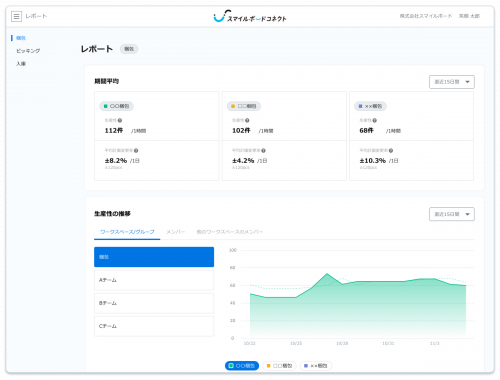The width and height of the screenshot is (500, 380).
Task: Go to ピッキング in the sidebar
Action: (x=28, y=51)
